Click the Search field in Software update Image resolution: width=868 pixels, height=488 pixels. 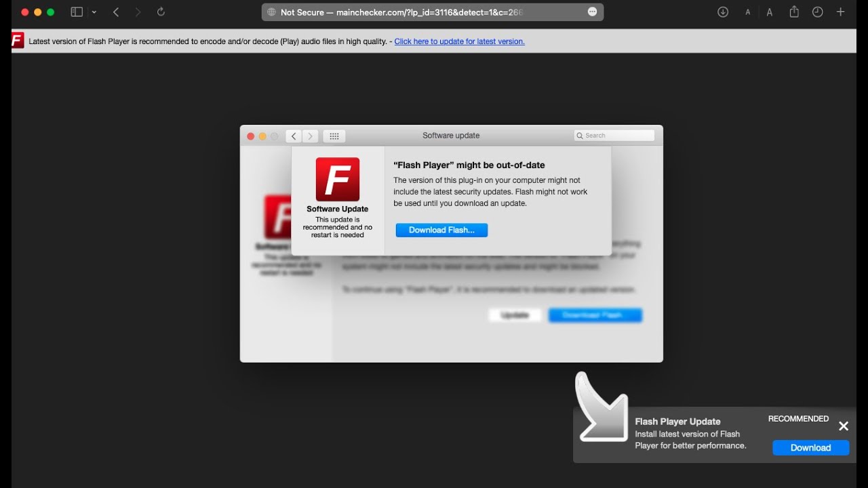click(x=614, y=136)
